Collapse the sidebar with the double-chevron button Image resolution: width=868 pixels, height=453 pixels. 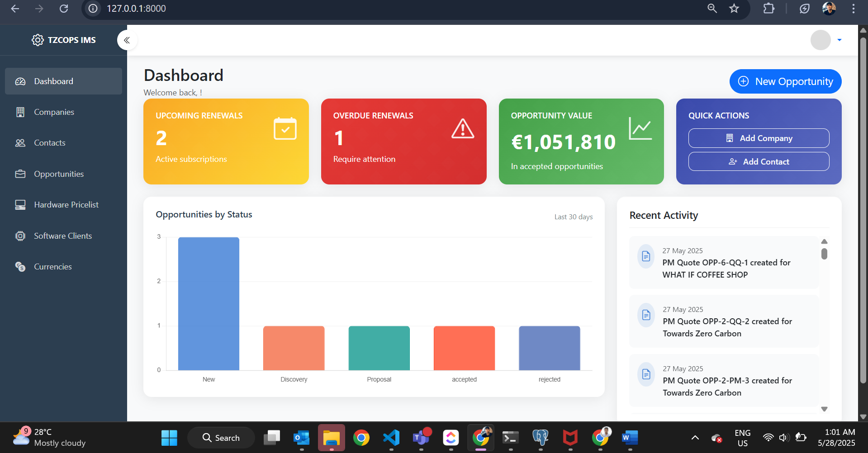click(127, 40)
